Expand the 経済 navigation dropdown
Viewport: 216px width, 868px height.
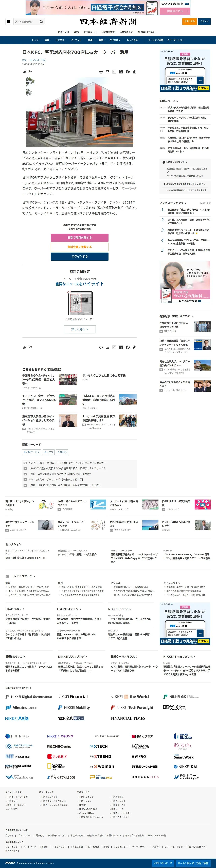[91, 40]
